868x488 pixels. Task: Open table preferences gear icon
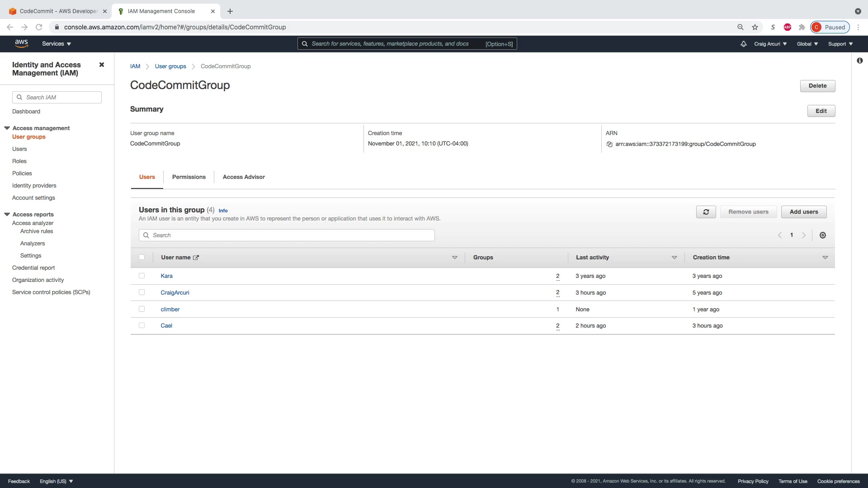(x=823, y=235)
